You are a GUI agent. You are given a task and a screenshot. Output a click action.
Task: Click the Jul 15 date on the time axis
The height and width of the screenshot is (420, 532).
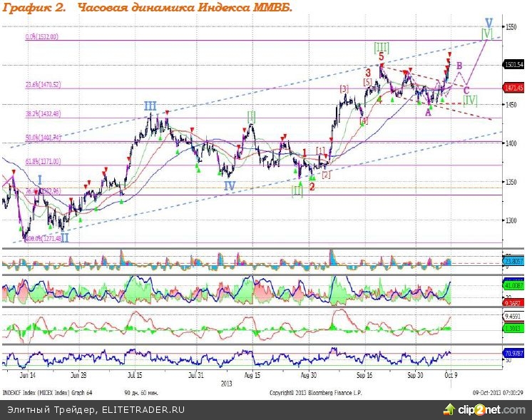click(x=135, y=374)
